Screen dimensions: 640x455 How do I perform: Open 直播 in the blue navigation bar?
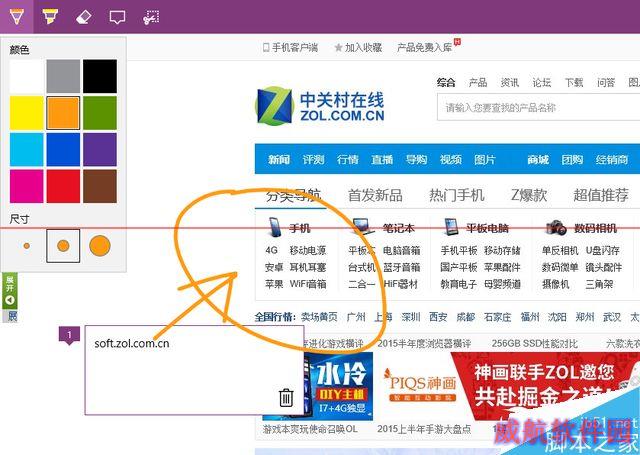coord(382,160)
